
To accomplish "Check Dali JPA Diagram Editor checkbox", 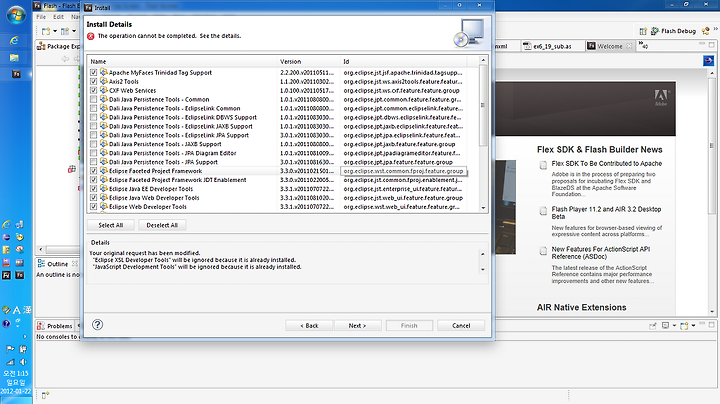I will point(94,153).
